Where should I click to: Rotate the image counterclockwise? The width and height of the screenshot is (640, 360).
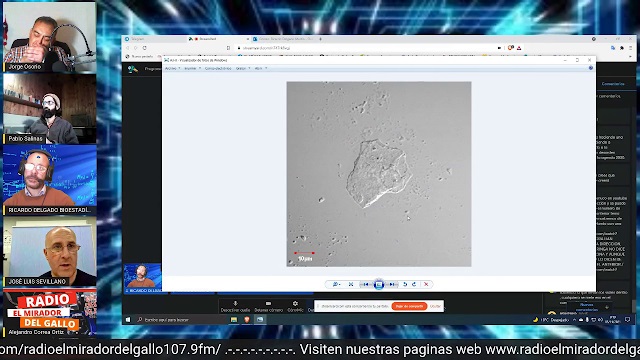[405, 284]
